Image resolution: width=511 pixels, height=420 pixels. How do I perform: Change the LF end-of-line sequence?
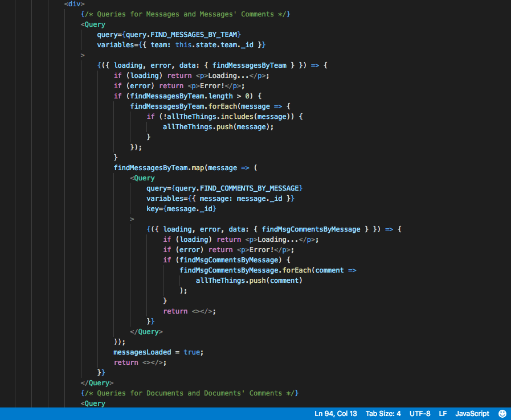(x=443, y=414)
